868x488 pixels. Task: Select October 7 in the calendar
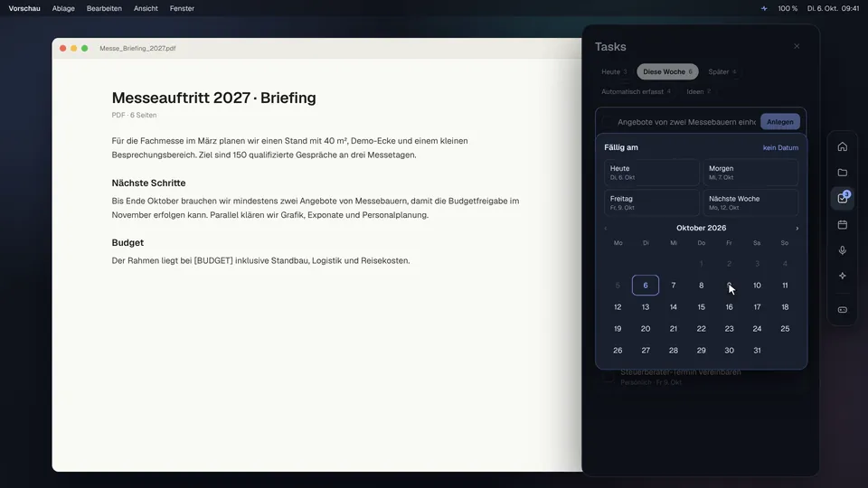pos(673,286)
